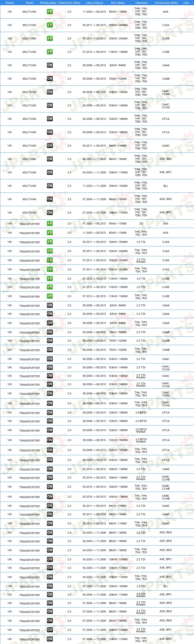The height and width of the screenshot is (644, 194).
Task: Click engine code CJKB in the Multivan row
Action: coord(165,52)
